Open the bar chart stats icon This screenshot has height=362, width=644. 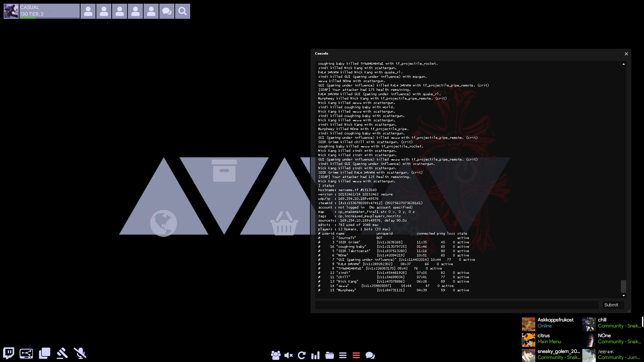[315, 355]
